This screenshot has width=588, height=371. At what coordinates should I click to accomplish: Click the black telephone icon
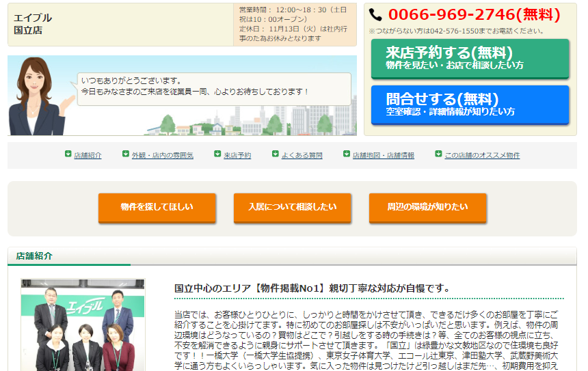click(x=375, y=15)
